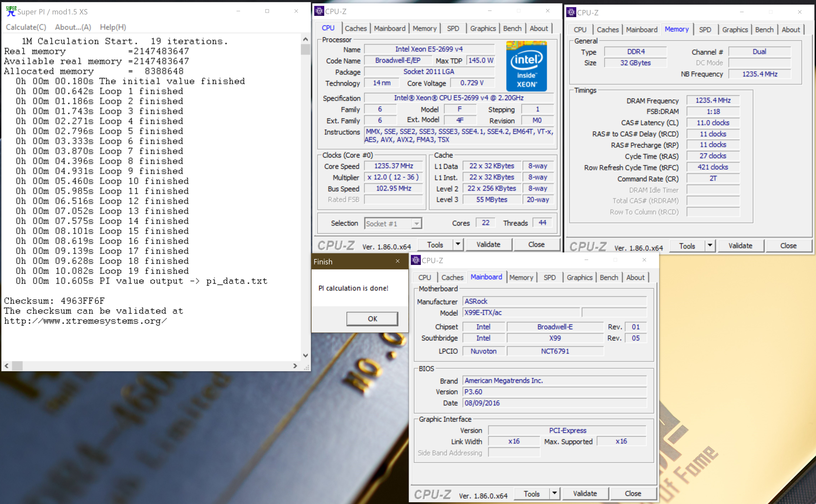This screenshot has height=504, width=816.
Task: Click the Core Speed value 1235.37 MHz
Action: click(394, 166)
